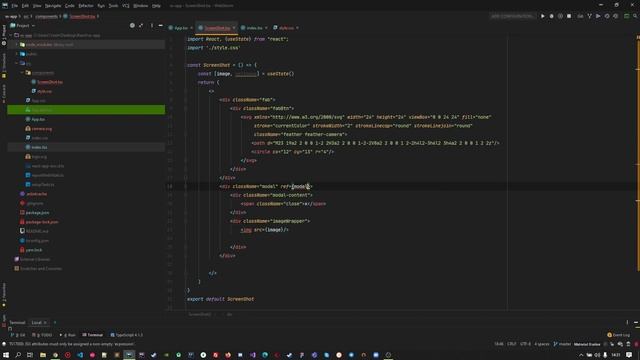Screen dimensions: 640x360
Task: Open the Event Log in status bar
Action: 619,335
